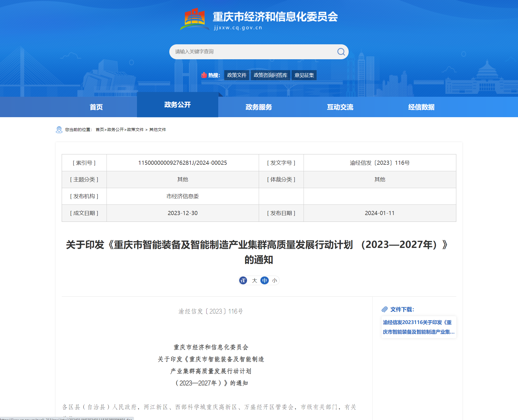Select small font size 小
Viewport: 518px width, 420px height.
tap(274, 280)
